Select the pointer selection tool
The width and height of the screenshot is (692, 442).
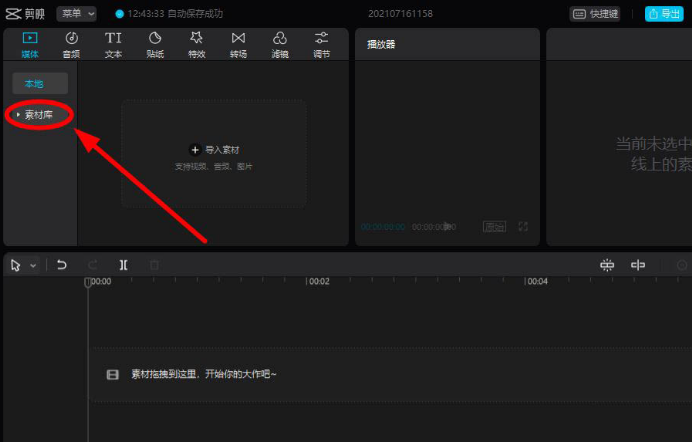pyautogui.click(x=16, y=265)
